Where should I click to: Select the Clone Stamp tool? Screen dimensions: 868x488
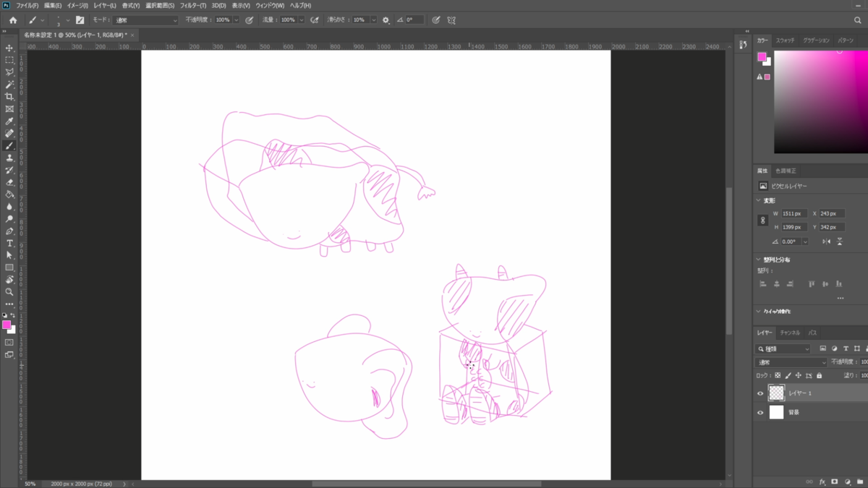pyautogui.click(x=9, y=158)
